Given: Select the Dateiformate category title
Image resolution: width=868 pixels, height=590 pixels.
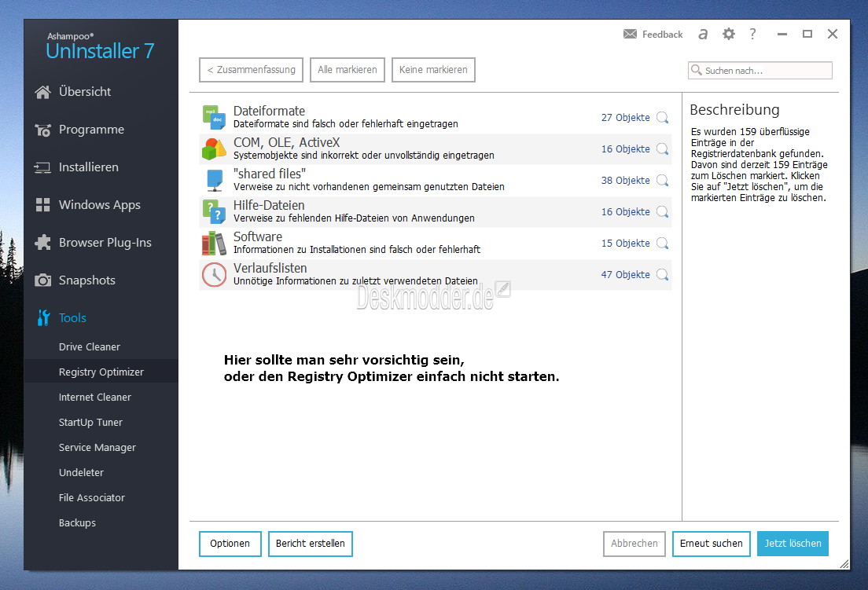Looking at the screenshot, I should click(269, 111).
